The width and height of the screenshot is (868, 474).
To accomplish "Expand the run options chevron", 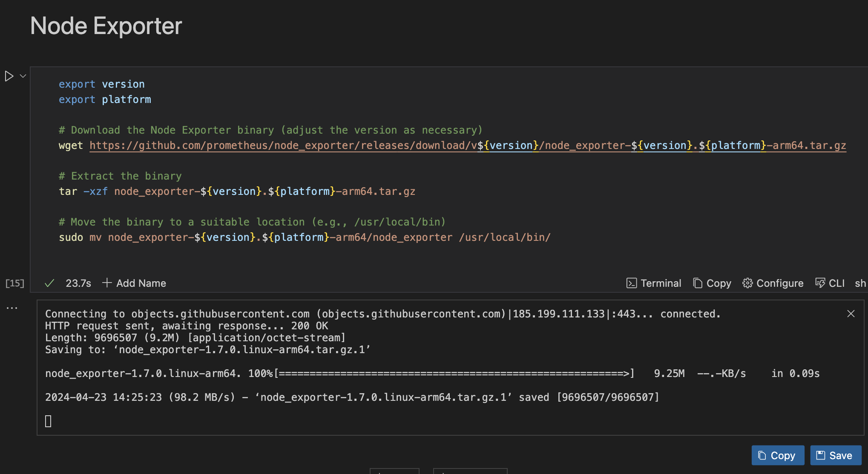I will pyautogui.click(x=23, y=76).
